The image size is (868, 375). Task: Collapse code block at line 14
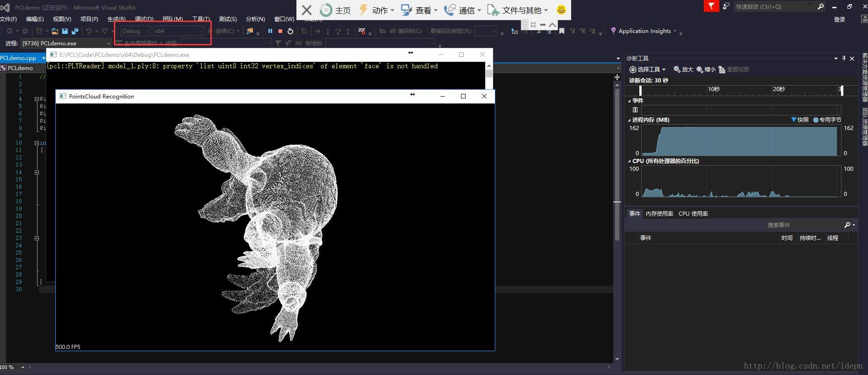point(37,172)
